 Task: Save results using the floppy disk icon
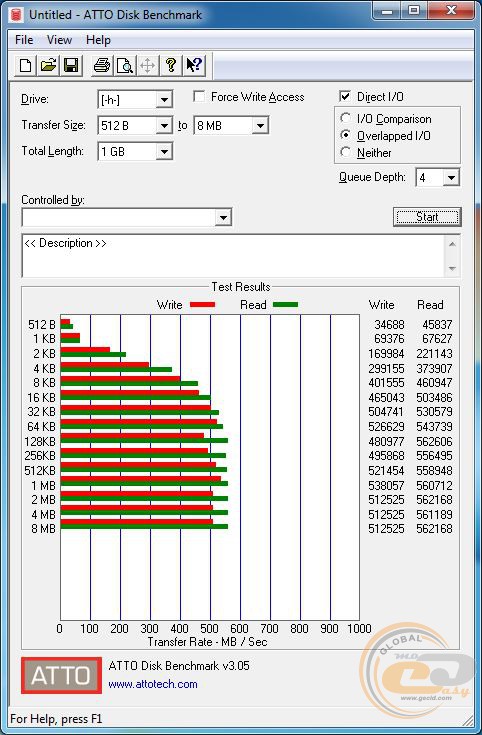[71, 65]
